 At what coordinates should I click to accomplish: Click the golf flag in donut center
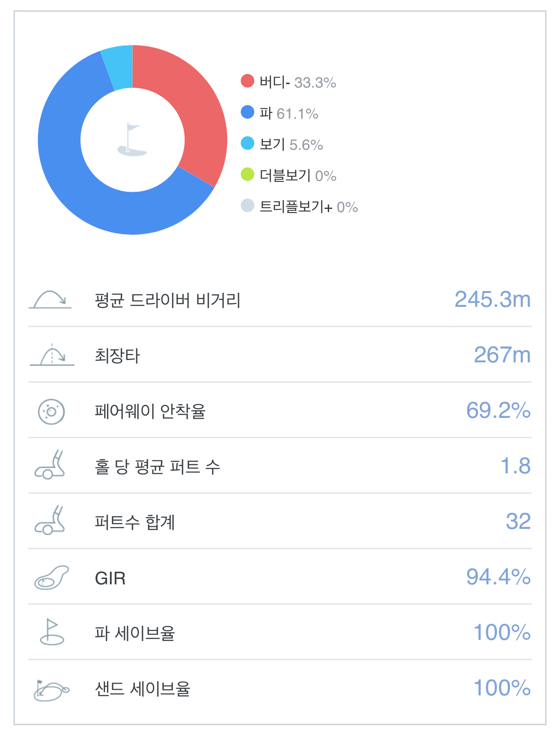tap(132, 139)
